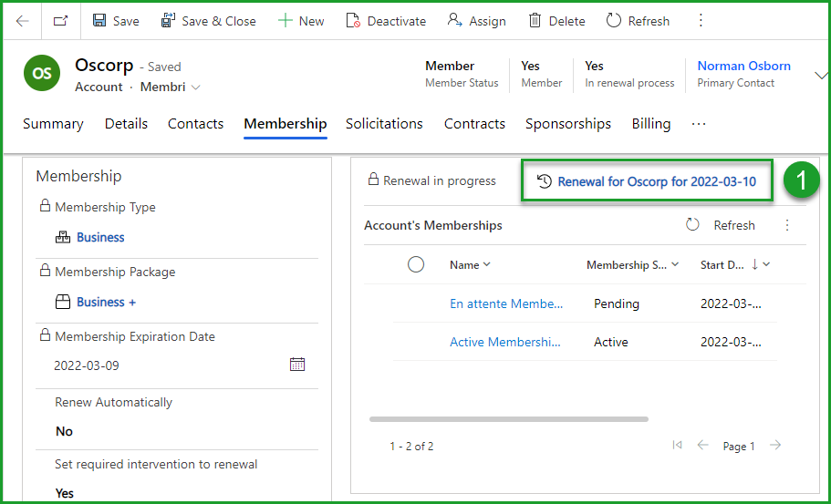
Task: Open Renewal for Oscorp for 2022-03-10 link
Action: (x=656, y=181)
